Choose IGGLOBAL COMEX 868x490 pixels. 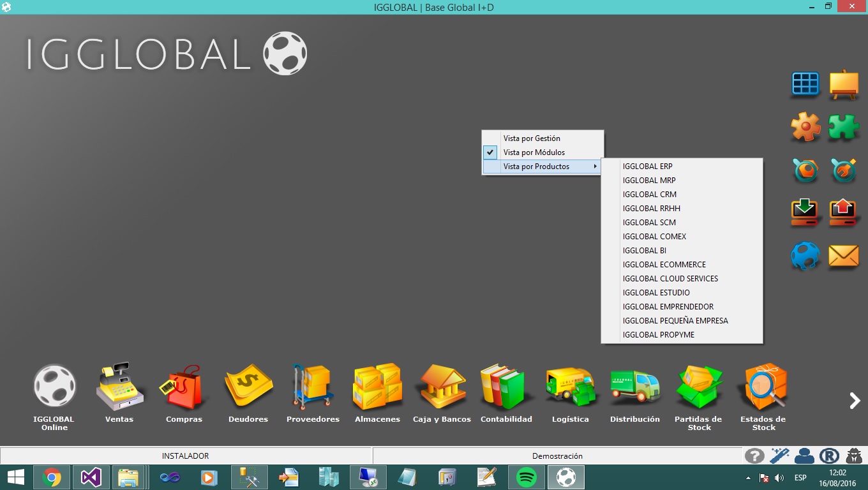[682, 237]
